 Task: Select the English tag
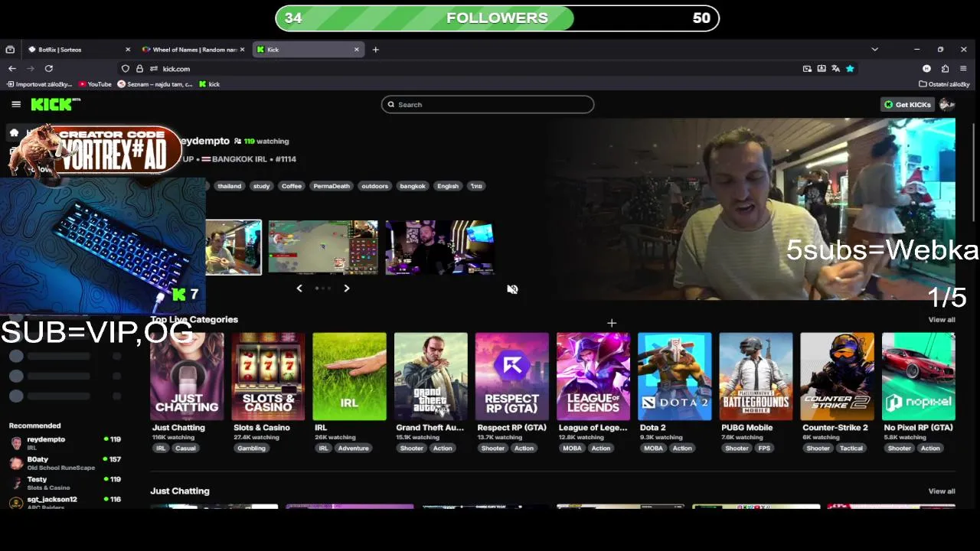pyautogui.click(x=448, y=186)
